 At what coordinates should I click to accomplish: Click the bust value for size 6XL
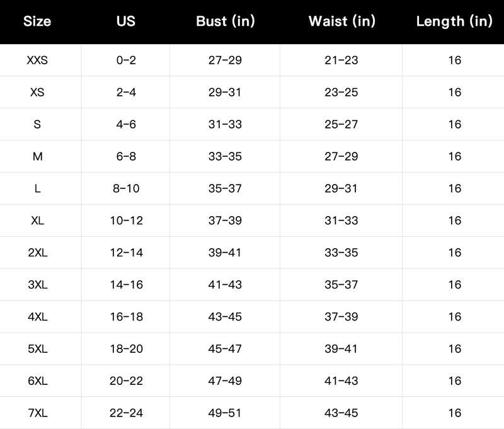click(x=225, y=381)
